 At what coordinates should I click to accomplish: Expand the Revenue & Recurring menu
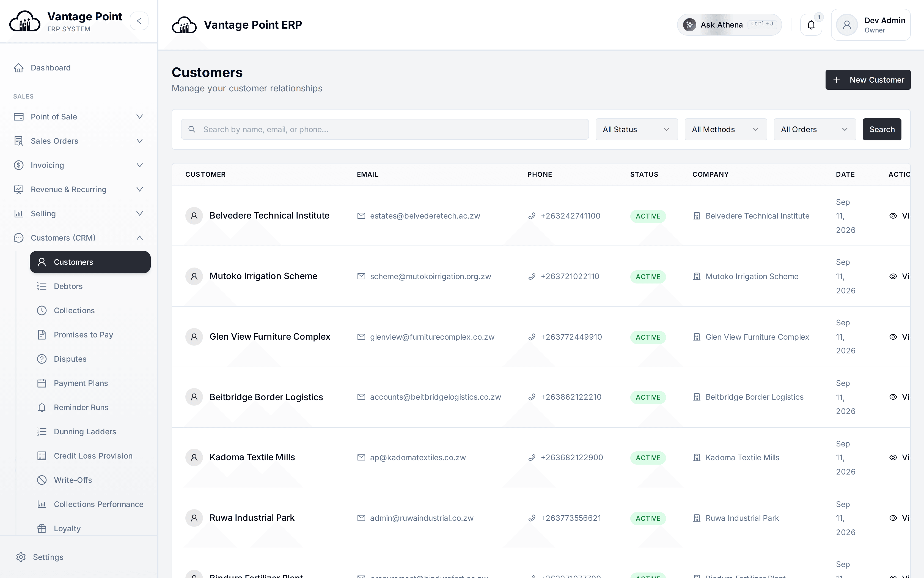point(79,190)
